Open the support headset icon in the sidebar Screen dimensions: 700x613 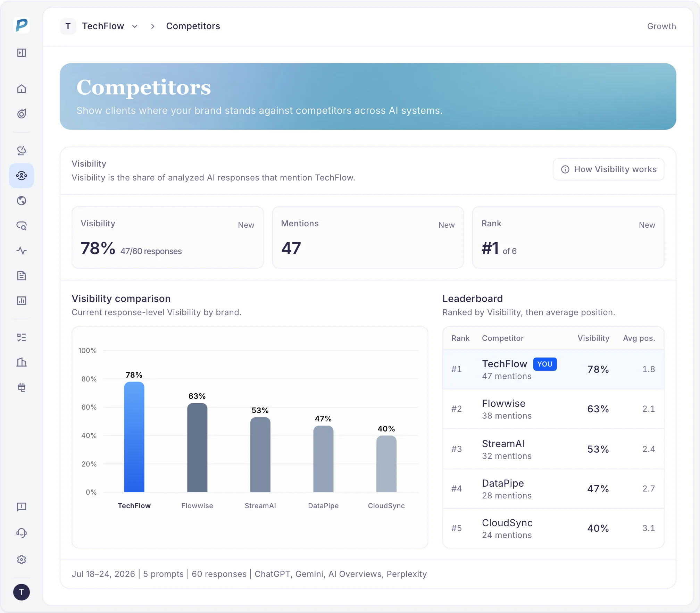coord(22,533)
